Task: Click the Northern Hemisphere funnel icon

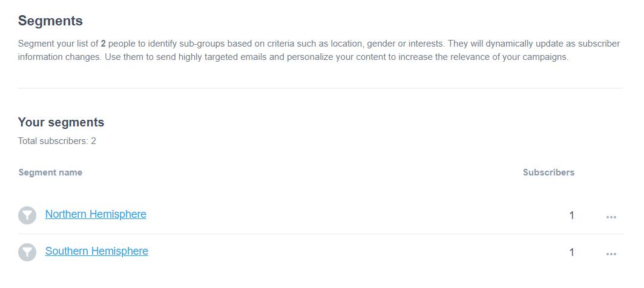Action: click(27, 215)
